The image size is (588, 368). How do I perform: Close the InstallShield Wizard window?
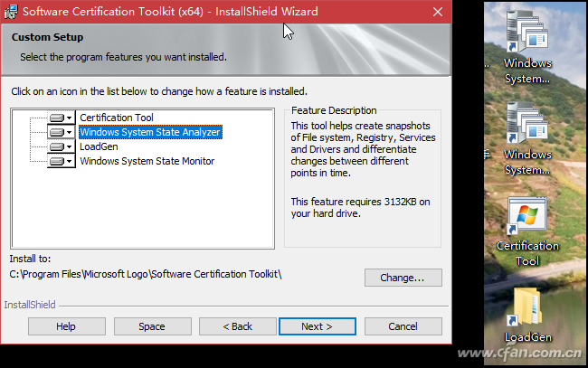coord(438,12)
